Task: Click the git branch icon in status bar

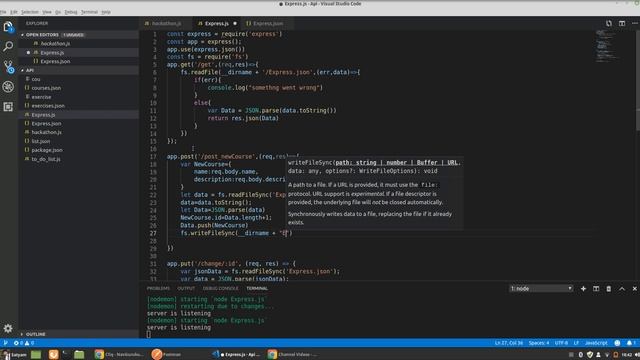Action: click(x=5, y=343)
